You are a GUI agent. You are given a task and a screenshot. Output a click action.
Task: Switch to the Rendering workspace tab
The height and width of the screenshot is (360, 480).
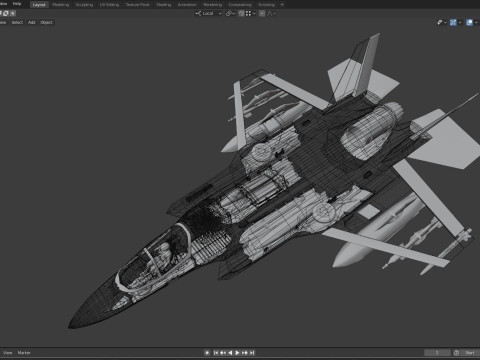(x=213, y=5)
